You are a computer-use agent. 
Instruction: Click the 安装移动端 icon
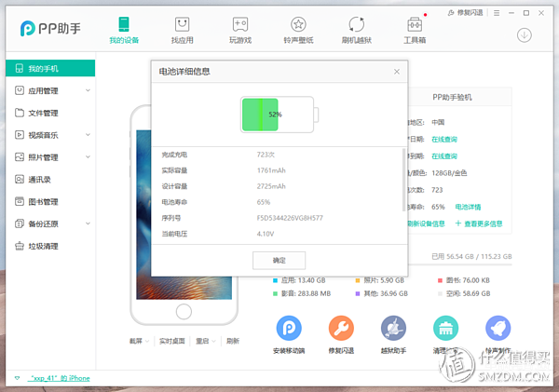click(x=289, y=328)
